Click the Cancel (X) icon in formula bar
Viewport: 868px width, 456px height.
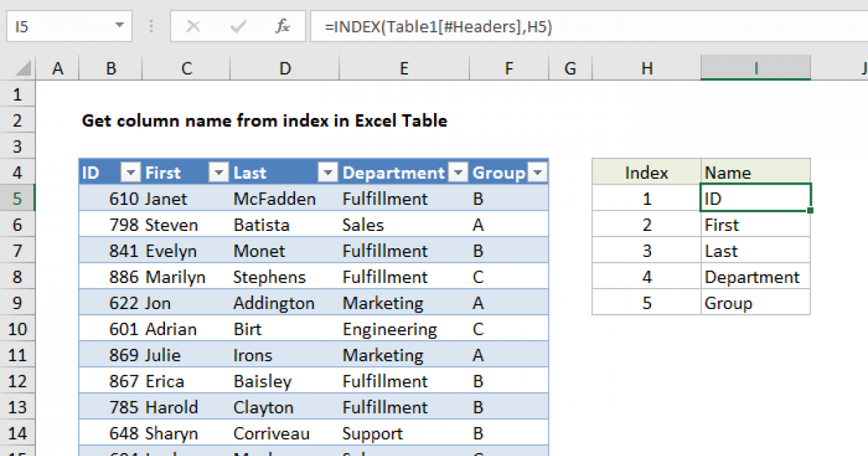193,26
